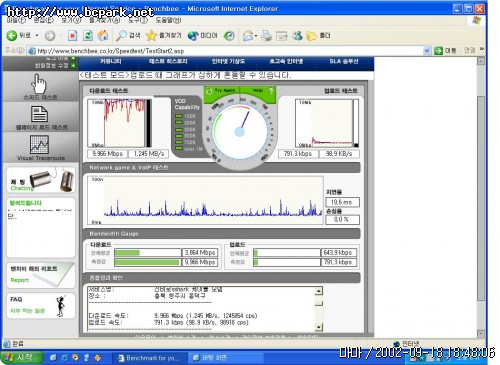This screenshot has height=365, width=500.
Task: Click the green Help button
Action: [259, 91]
